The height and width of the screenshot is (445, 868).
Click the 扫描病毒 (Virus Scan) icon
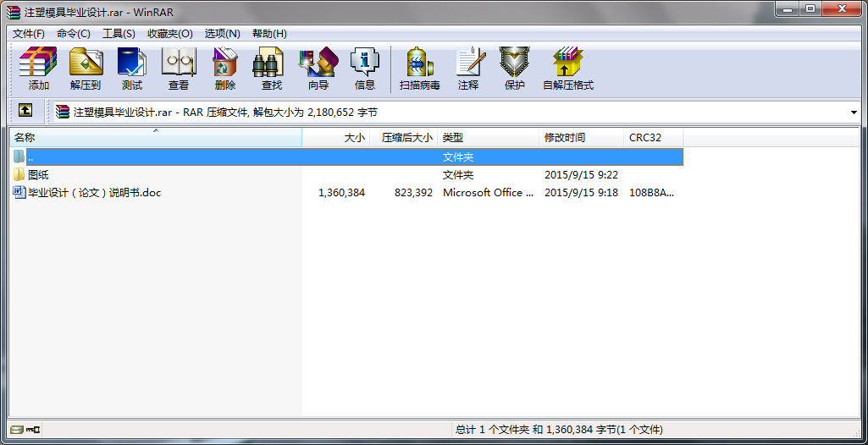pos(420,62)
